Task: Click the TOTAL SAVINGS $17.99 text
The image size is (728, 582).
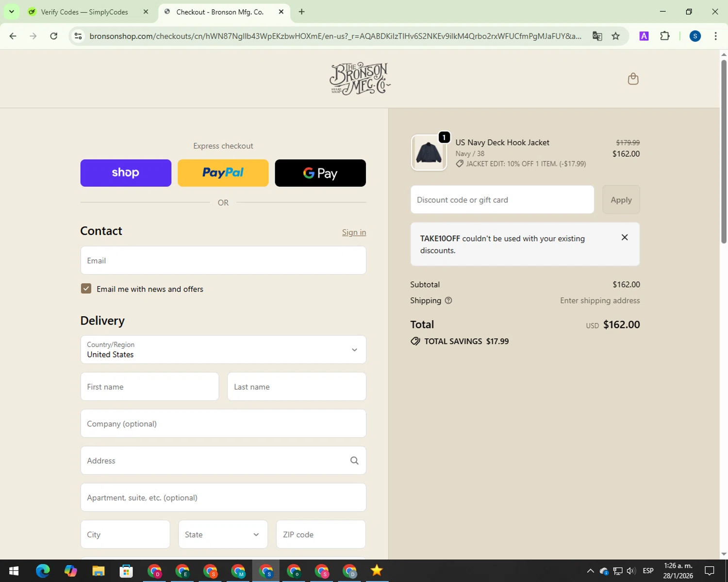Action: 466,341
